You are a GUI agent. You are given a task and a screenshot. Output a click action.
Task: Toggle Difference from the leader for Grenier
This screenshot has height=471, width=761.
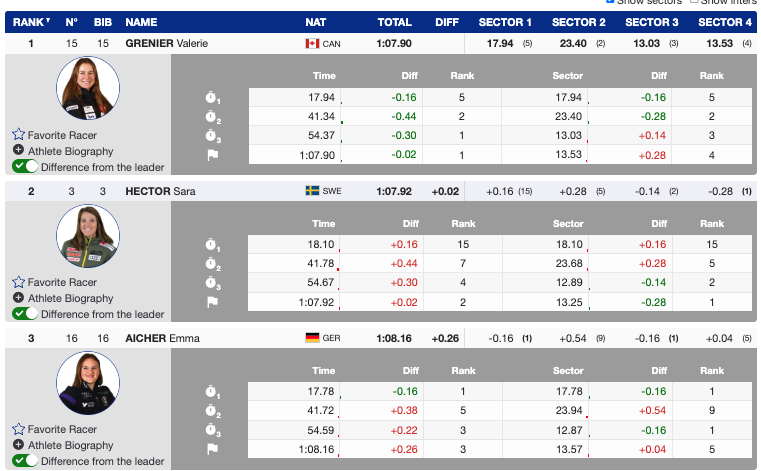[x=25, y=167]
